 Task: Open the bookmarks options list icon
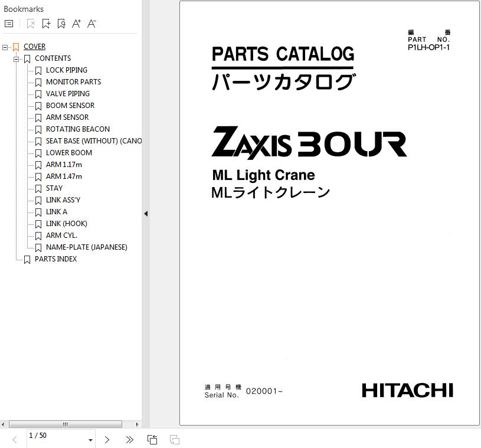click(x=9, y=24)
